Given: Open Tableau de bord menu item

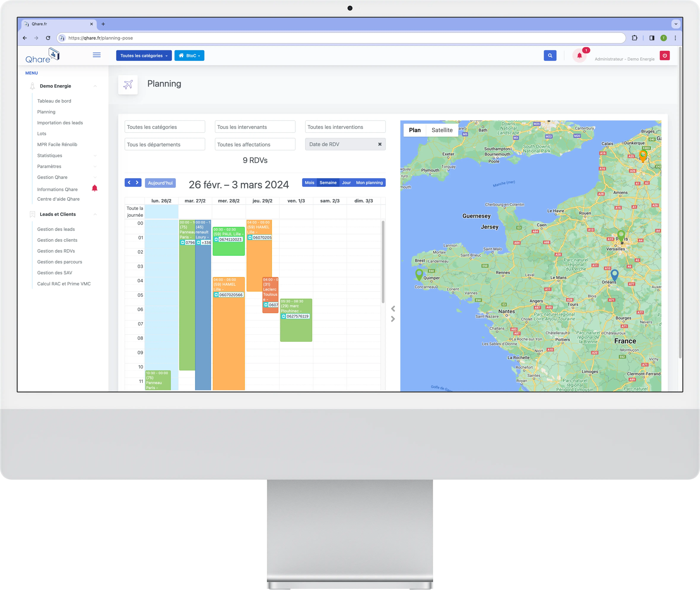Looking at the screenshot, I should coord(54,101).
